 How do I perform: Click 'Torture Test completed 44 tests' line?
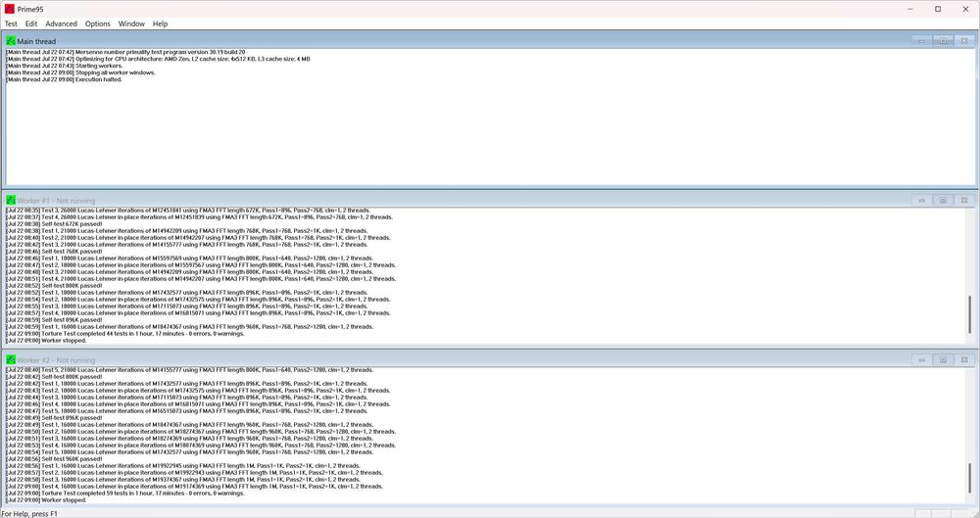[x=125, y=334]
